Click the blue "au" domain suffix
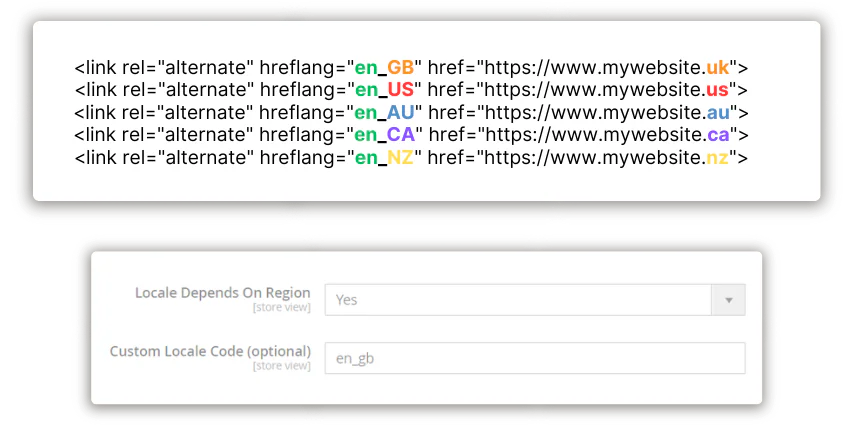Image resolution: width=853 pixels, height=425 pixels. coord(717,112)
